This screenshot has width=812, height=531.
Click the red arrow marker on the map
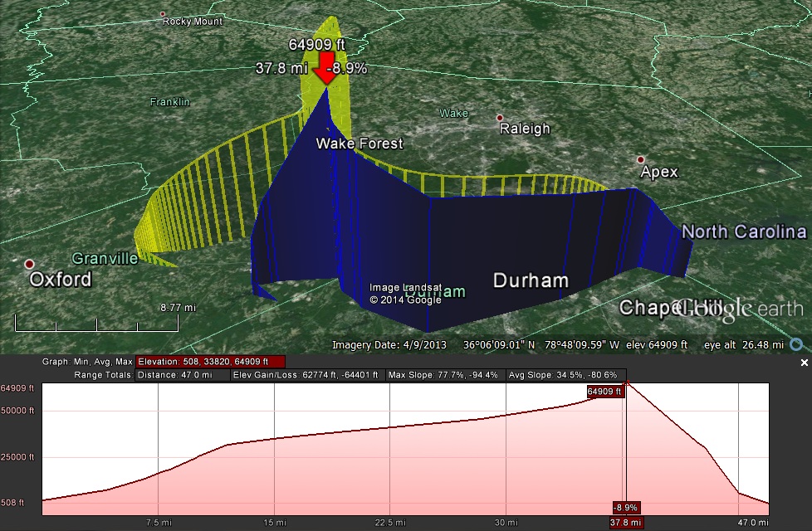coord(322,73)
